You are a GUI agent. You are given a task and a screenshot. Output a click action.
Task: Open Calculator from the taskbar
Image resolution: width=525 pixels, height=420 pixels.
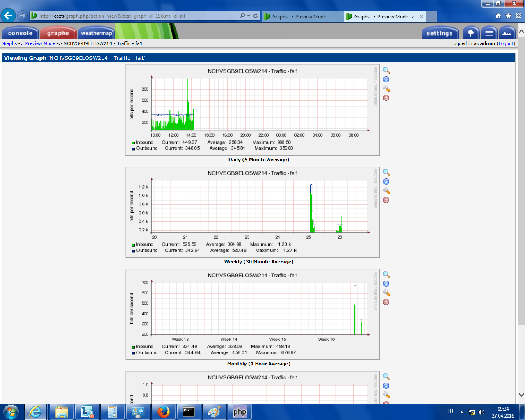[112, 412]
